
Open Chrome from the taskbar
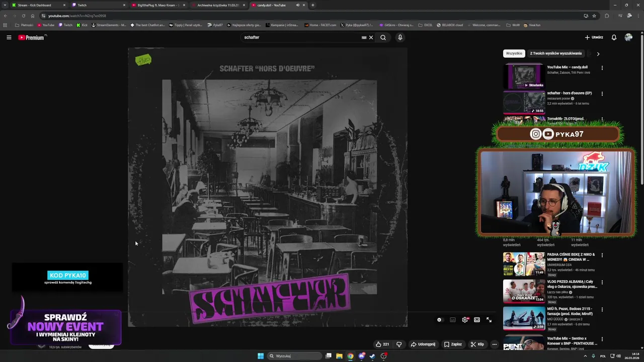[x=350, y=356]
